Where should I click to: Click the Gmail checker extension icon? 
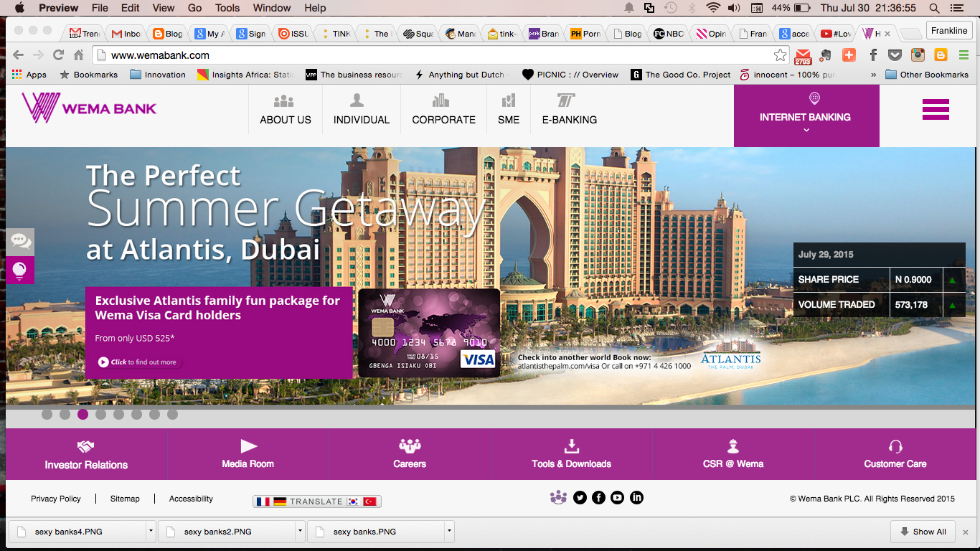click(803, 56)
